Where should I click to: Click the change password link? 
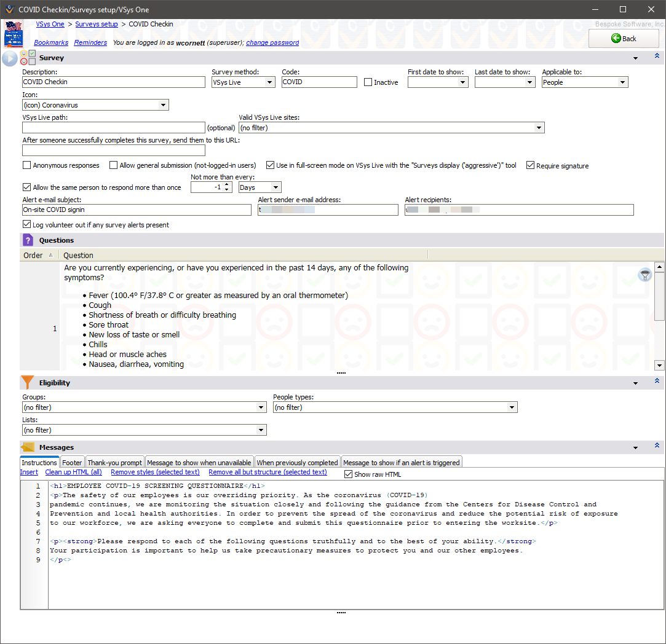point(272,43)
